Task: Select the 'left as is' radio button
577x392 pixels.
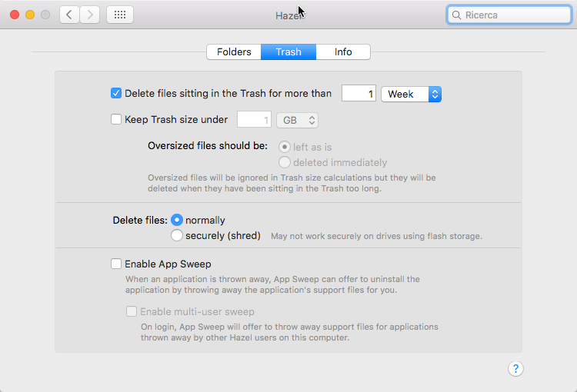Action: [285, 147]
